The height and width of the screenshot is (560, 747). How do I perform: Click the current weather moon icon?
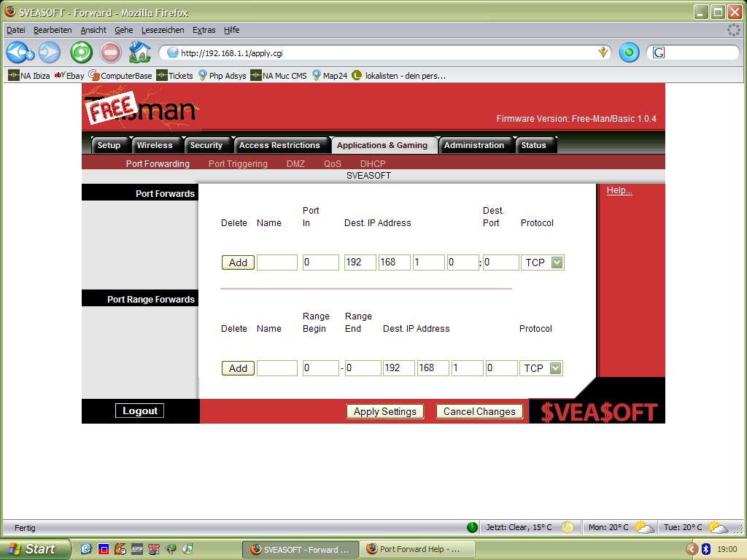coord(568,527)
